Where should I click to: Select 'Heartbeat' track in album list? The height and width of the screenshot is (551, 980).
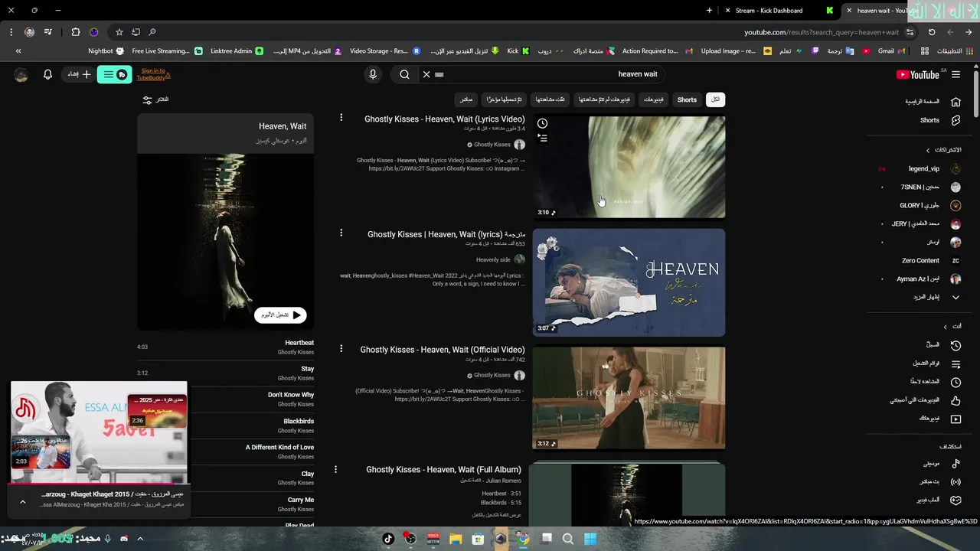225,347
